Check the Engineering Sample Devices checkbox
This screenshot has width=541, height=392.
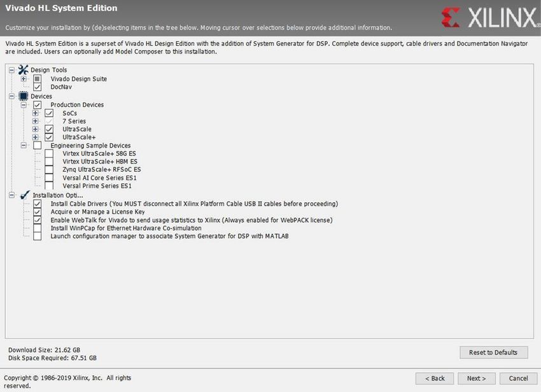click(x=38, y=145)
